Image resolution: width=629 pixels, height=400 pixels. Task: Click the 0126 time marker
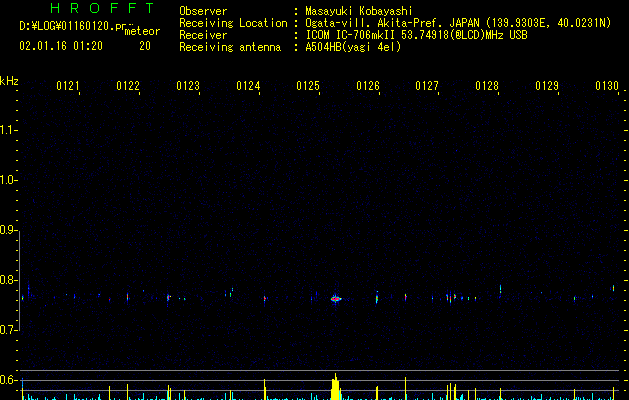coord(368,86)
